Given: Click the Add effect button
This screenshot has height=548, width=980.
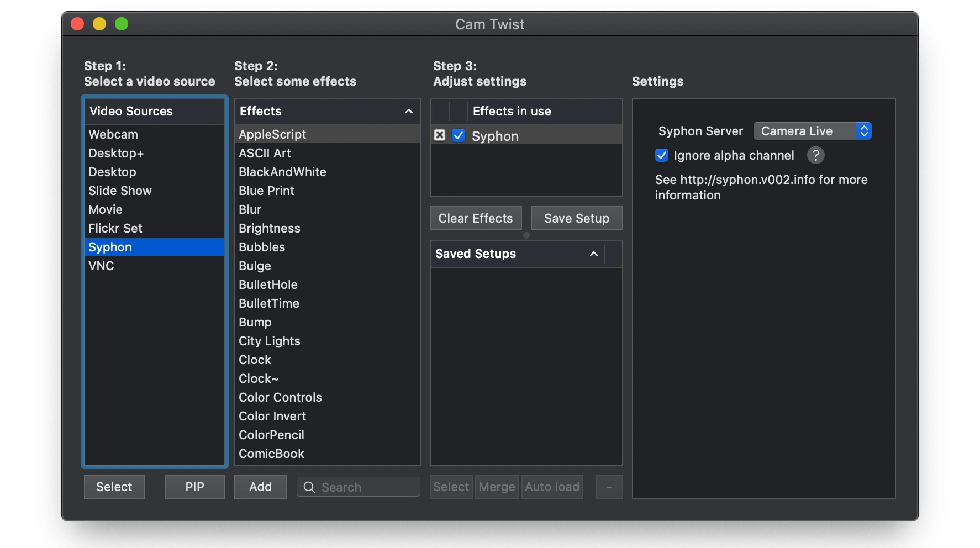Looking at the screenshot, I should (260, 487).
